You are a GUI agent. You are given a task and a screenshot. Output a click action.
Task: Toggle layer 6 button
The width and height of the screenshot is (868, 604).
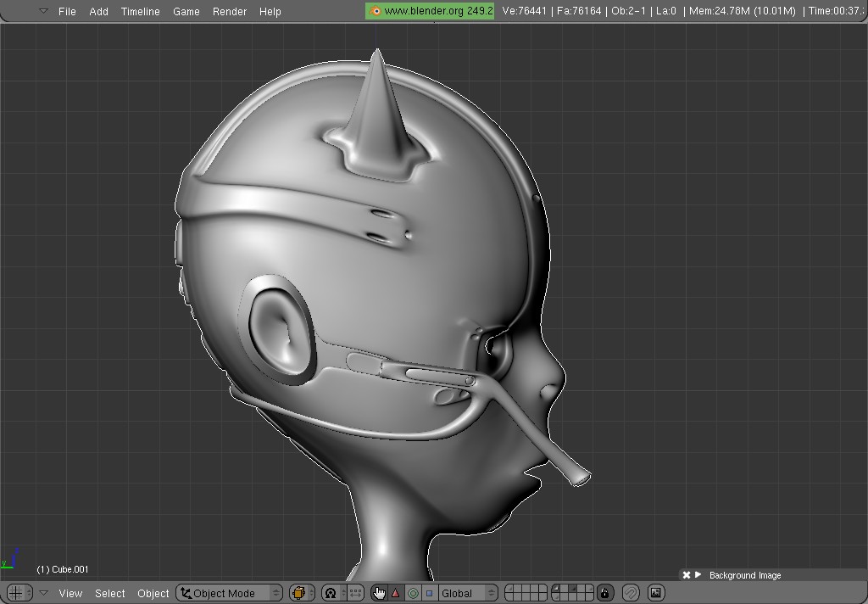click(x=556, y=589)
